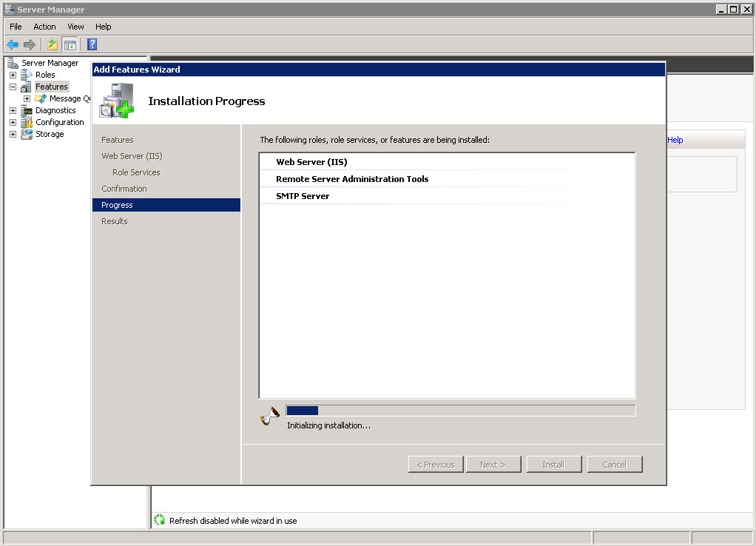Close the Server Manager window
This screenshot has width=756, height=546.
pyautogui.click(x=746, y=9)
